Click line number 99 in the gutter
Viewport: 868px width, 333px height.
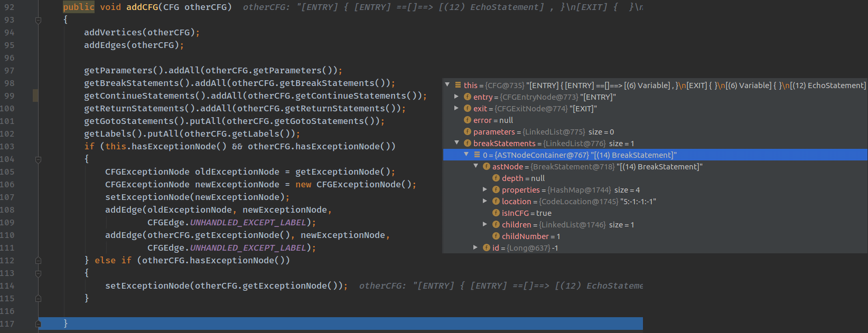[10, 96]
